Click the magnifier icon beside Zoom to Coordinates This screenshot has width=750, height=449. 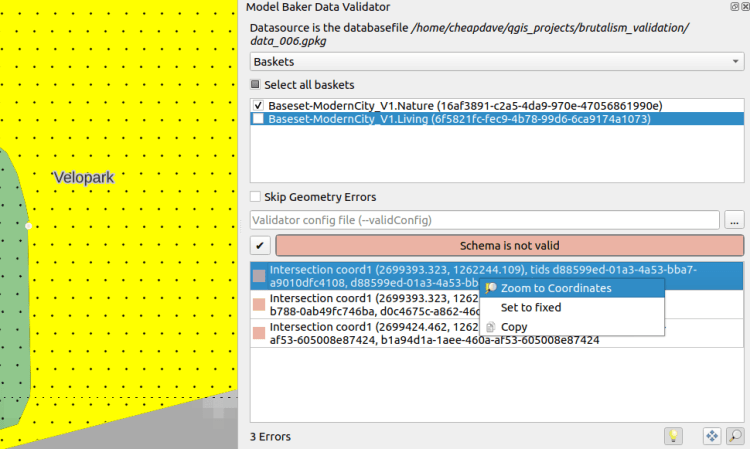490,288
